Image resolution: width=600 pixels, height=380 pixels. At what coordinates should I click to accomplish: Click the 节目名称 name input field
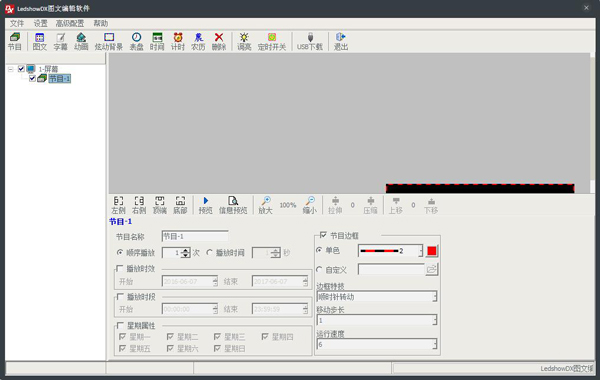(195, 236)
